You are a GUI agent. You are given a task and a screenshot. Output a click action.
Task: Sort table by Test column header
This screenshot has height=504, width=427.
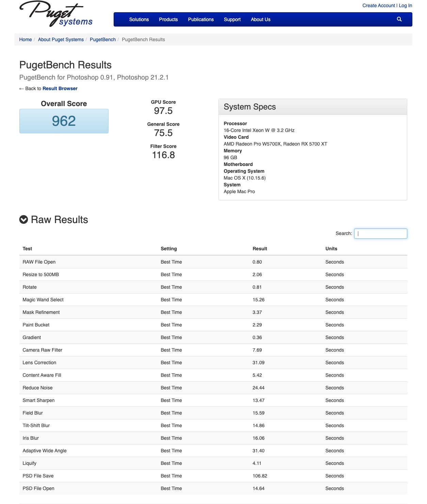click(x=27, y=249)
